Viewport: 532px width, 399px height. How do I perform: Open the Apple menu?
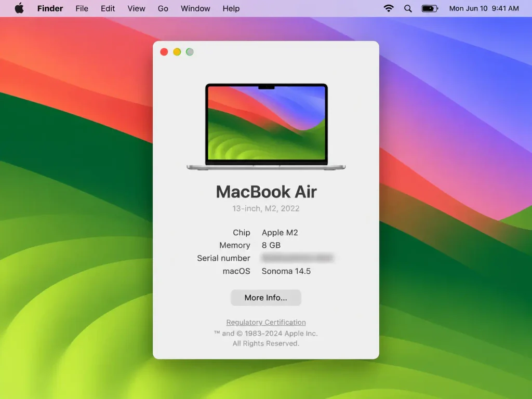click(19, 8)
